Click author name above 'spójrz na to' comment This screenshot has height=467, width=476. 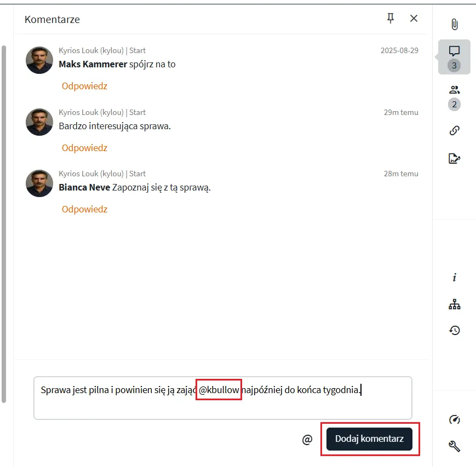coord(102,50)
